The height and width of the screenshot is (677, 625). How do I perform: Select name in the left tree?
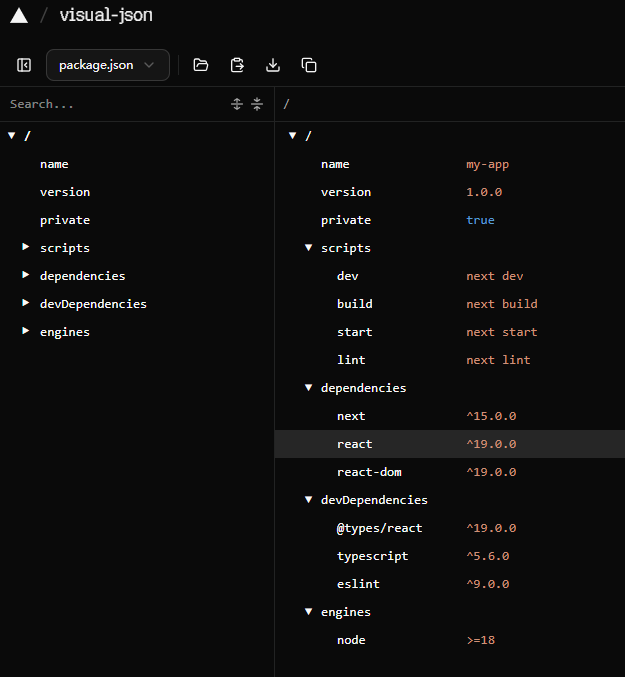pos(54,164)
